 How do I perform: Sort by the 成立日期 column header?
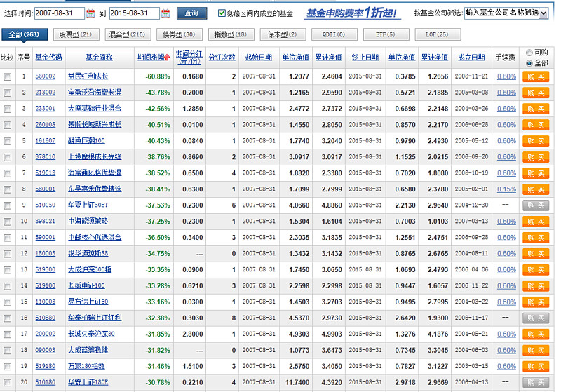click(471, 58)
